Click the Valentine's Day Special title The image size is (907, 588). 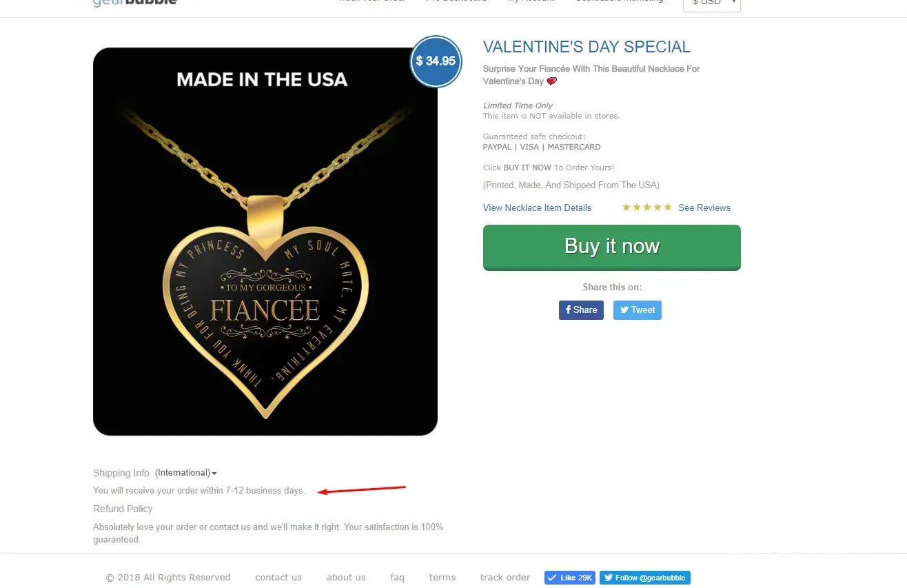pos(587,47)
